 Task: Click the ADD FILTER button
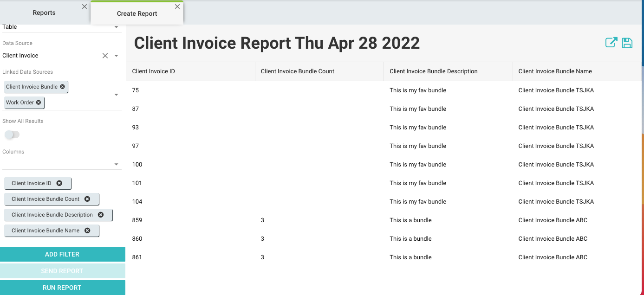point(63,254)
